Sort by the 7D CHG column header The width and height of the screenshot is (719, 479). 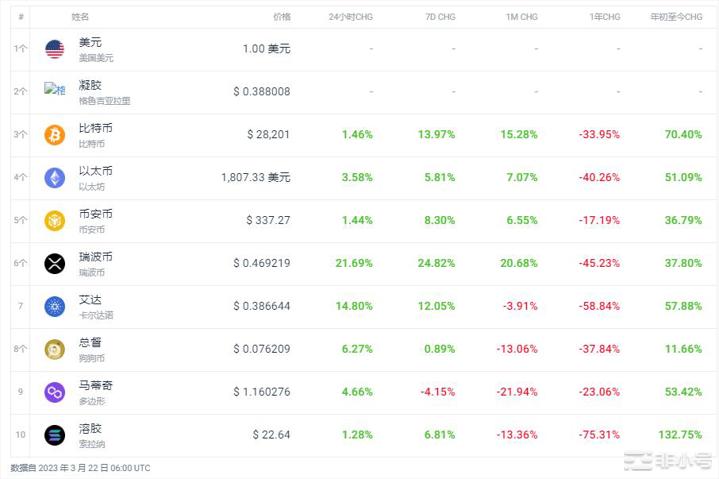coord(440,17)
